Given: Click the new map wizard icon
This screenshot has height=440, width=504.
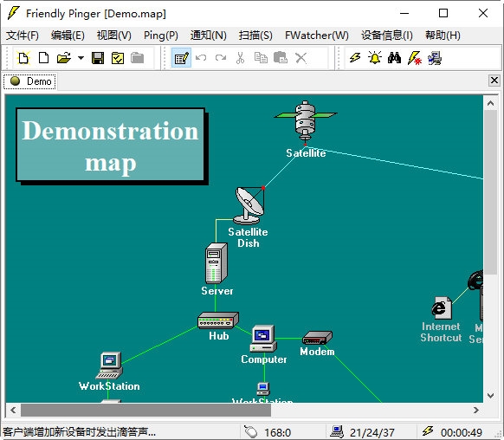Looking at the screenshot, I should tap(23, 58).
